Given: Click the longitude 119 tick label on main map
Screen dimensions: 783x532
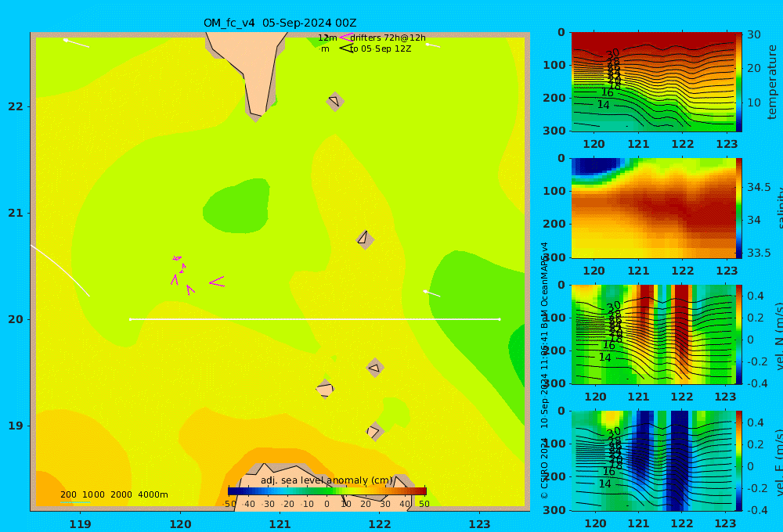Looking at the screenshot, I should tap(80, 524).
